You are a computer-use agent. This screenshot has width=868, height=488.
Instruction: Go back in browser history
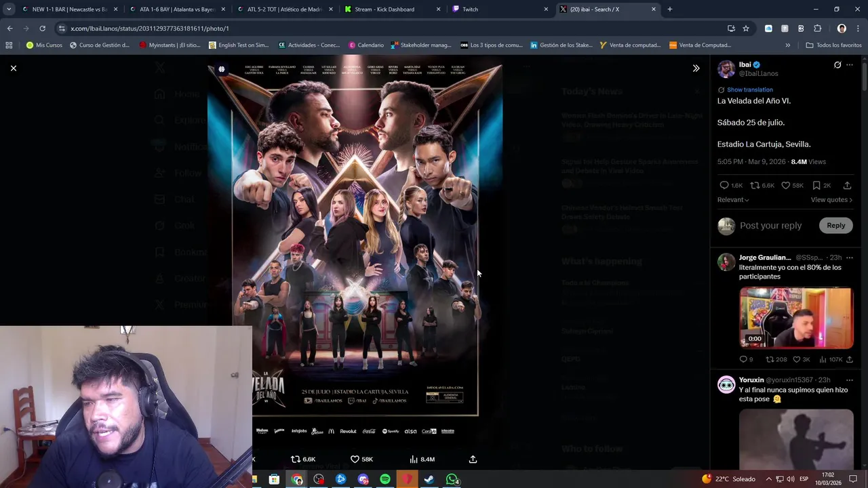tap(9, 28)
